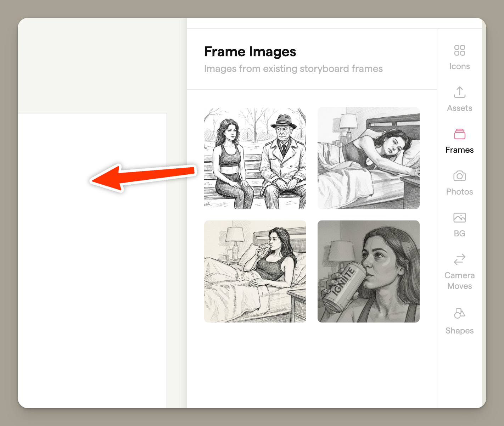Switch to the Assets label tab
The image size is (504, 426).
tap(459, 108)
